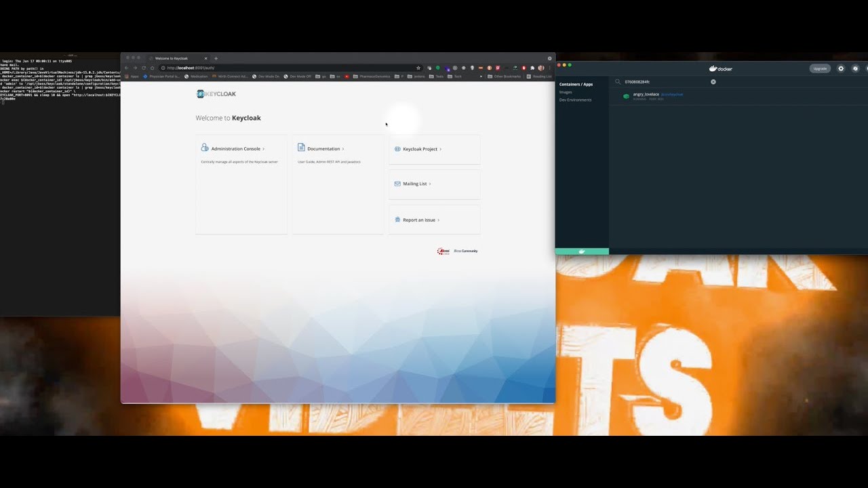
Task: Open the Other Bookmarks folder
Action: [x=504, y=77]
